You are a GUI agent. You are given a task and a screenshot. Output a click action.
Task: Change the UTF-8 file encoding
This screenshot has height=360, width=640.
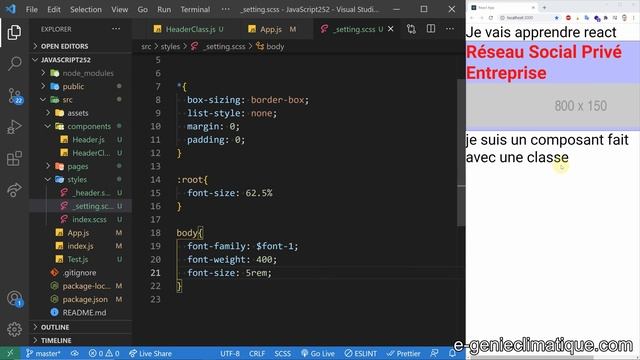[230, 353]
